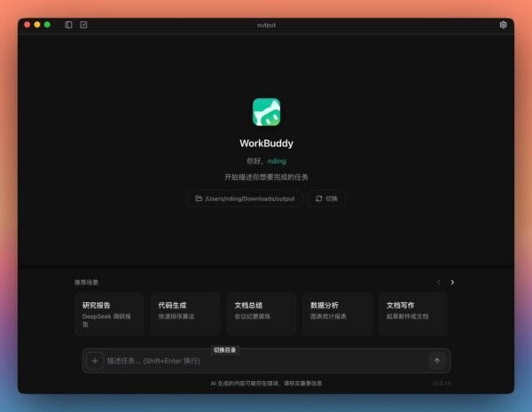
Task: Open settings gear icon
Action: pyautogui.click(x=503, y=25)
